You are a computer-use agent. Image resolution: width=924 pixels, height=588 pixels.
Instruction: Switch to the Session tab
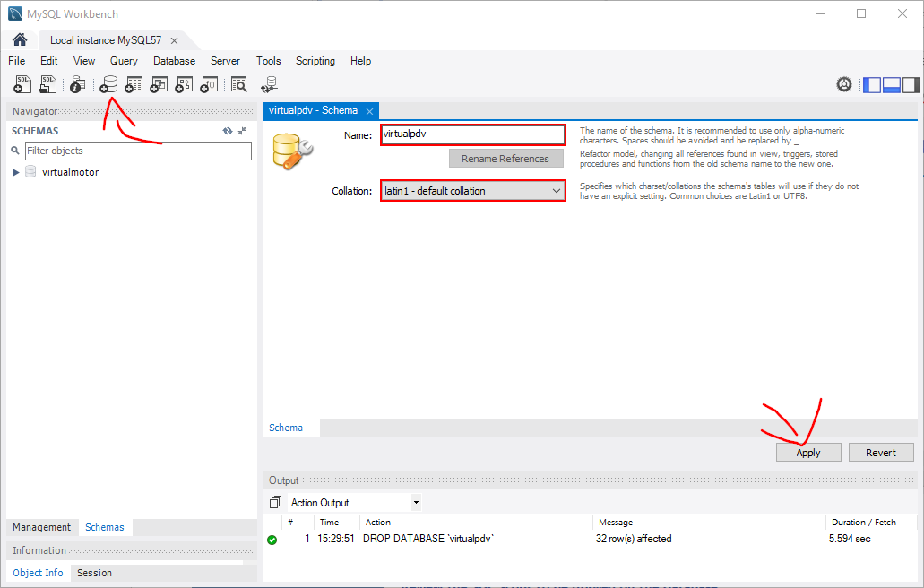coord(94,573)
